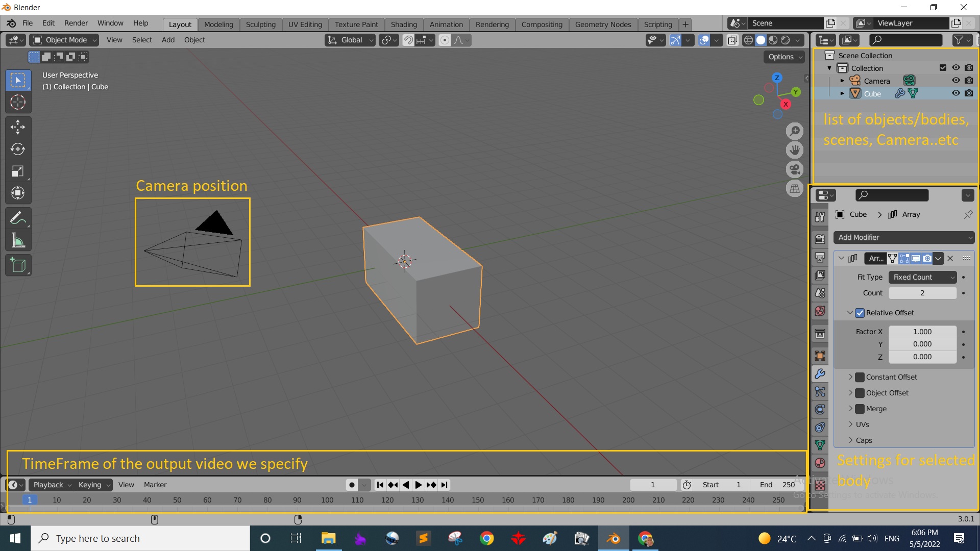Open the Object properties tab

pyautogui.click(x=820, y=356)
